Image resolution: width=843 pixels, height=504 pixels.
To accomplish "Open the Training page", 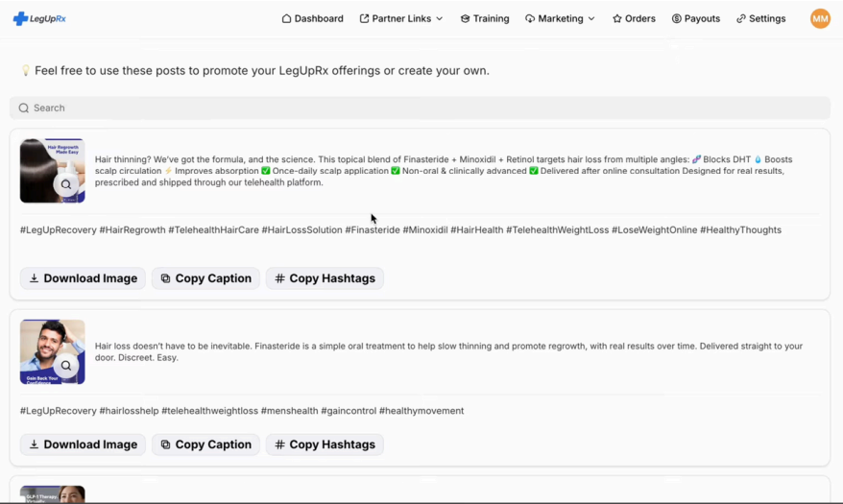I will [x=485, y=18].
